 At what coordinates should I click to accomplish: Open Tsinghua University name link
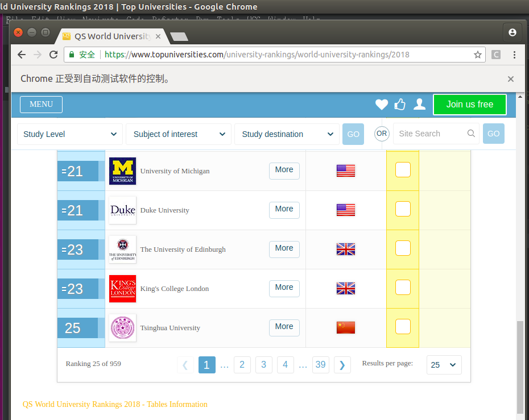point(170,328)
